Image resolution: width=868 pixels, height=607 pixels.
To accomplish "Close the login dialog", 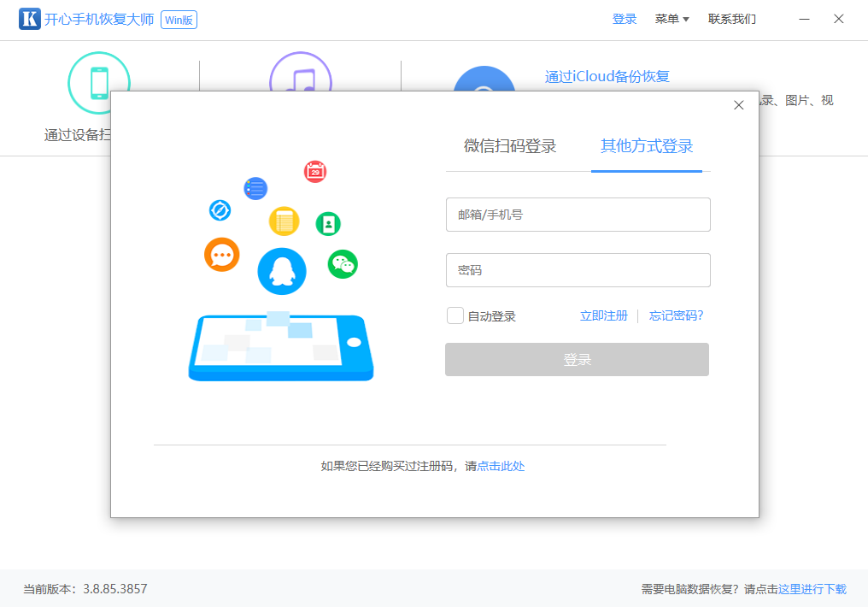I will click(738, 105).
